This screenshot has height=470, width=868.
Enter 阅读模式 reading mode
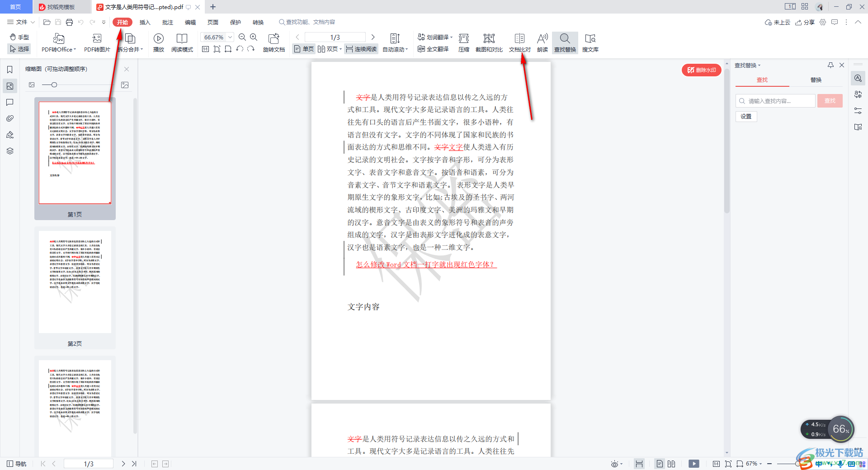pos(182,43)
